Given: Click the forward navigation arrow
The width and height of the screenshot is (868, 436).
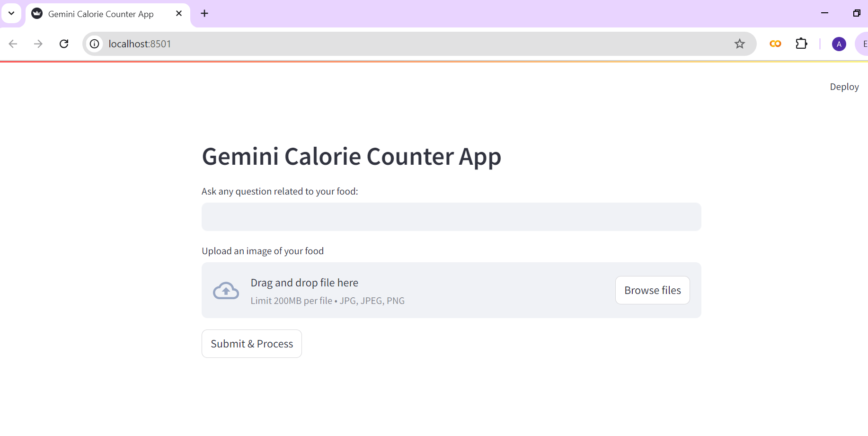Looking at the screenshot, I should [x=38, y=44].
